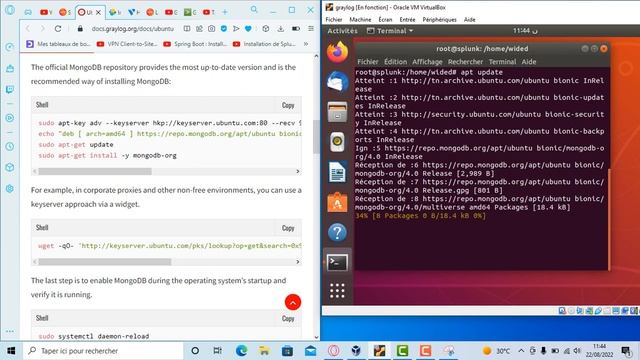
Task: Expand hidden system tray icons chevron
Action: 521,351
